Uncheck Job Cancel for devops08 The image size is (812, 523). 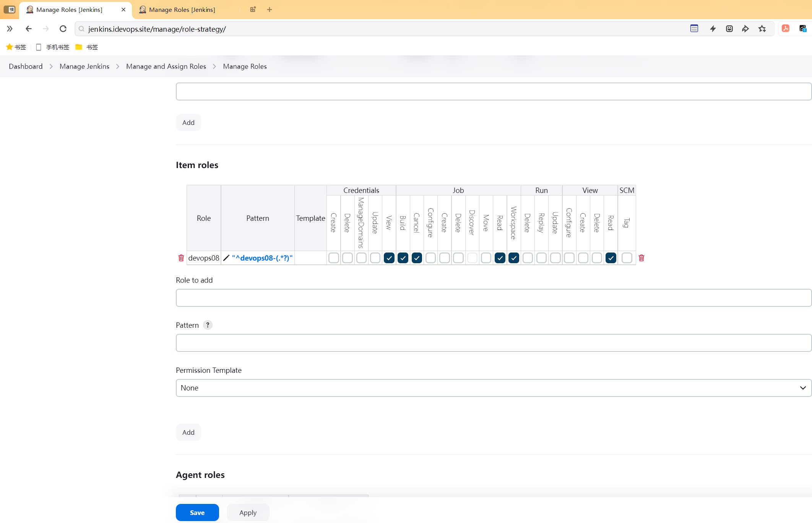(417, 258)
